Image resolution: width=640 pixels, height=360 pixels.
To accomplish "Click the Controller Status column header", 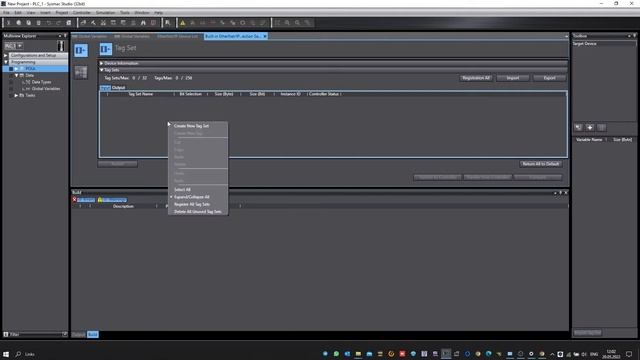I will pos(324,94).
